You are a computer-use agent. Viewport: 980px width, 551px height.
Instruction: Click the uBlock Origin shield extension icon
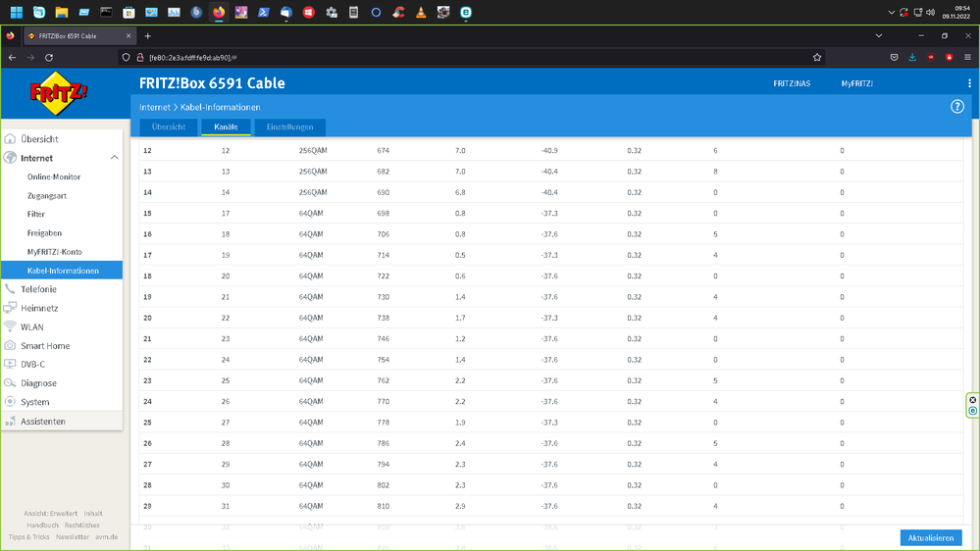click(x=931, y=58)
